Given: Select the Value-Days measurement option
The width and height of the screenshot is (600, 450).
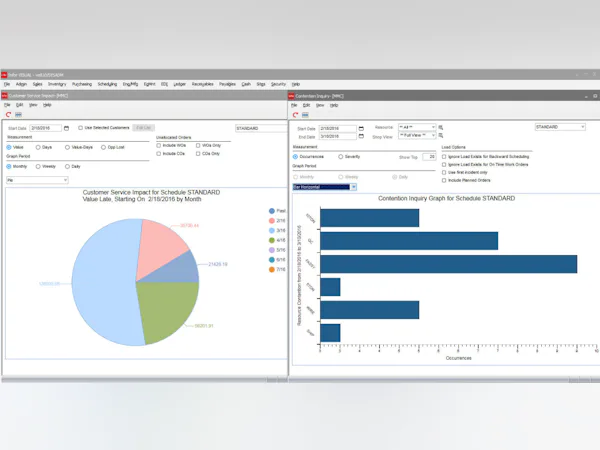Looking at the screenshot, I should click(67, 147).
